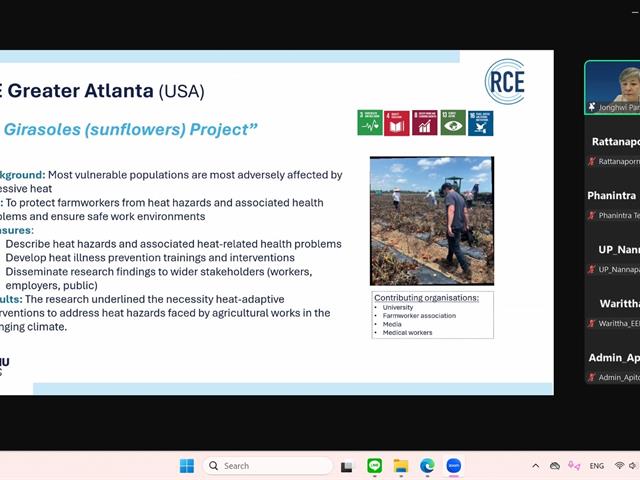
Task: Click the pin icon on Jonghwi's video
Action: point(592,107)
